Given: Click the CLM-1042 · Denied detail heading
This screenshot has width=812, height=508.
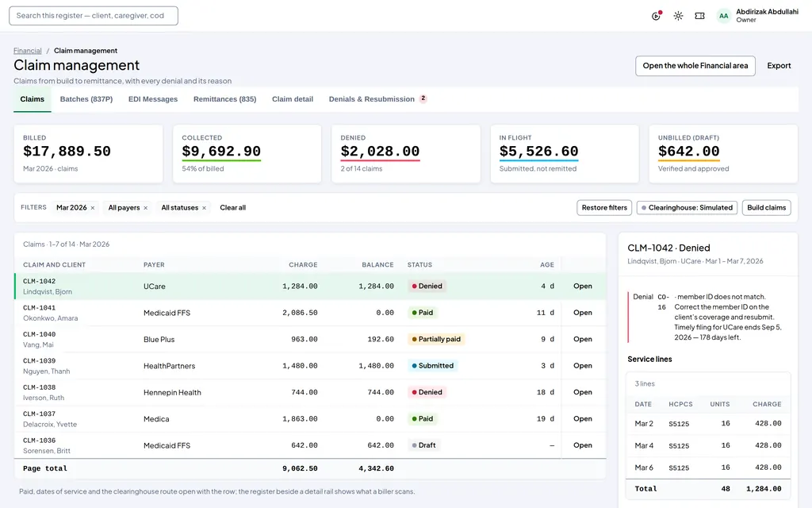Looking at the screenshot, I should point(668,248).
